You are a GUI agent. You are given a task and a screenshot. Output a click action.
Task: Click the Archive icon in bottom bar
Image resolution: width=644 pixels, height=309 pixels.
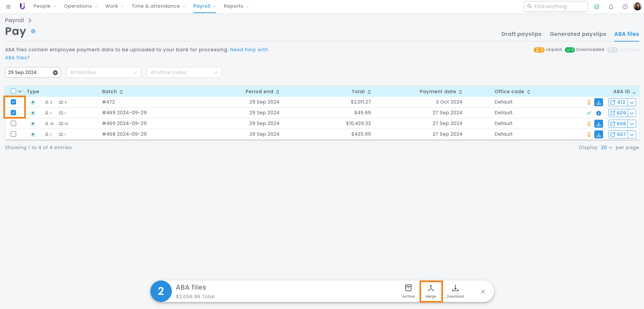click(x=408, y=291)
